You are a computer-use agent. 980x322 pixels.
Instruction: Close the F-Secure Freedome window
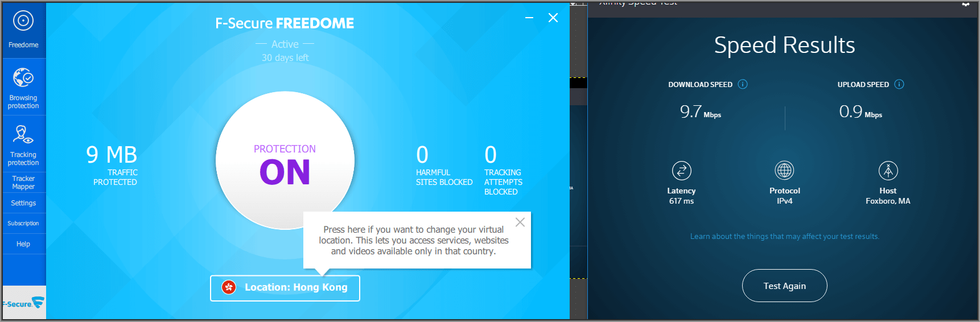[x=553, y=18]
